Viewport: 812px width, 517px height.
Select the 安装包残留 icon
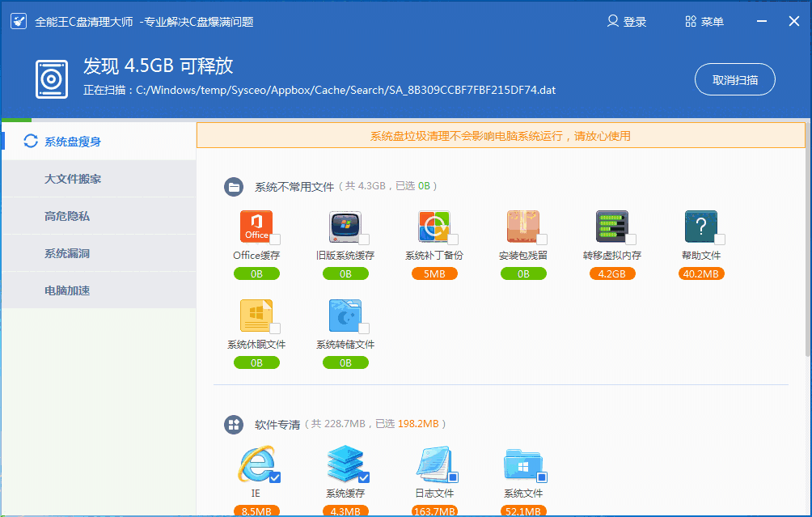(523, 227)
